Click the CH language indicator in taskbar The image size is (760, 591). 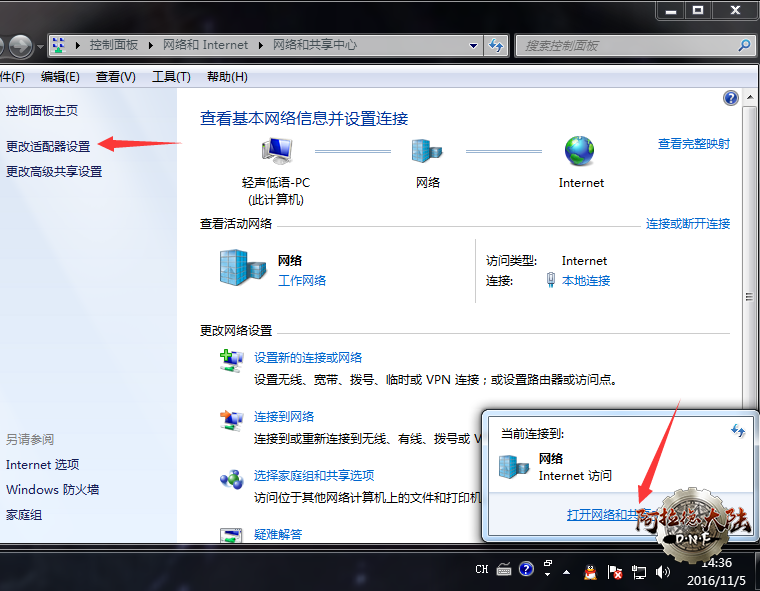482,570
